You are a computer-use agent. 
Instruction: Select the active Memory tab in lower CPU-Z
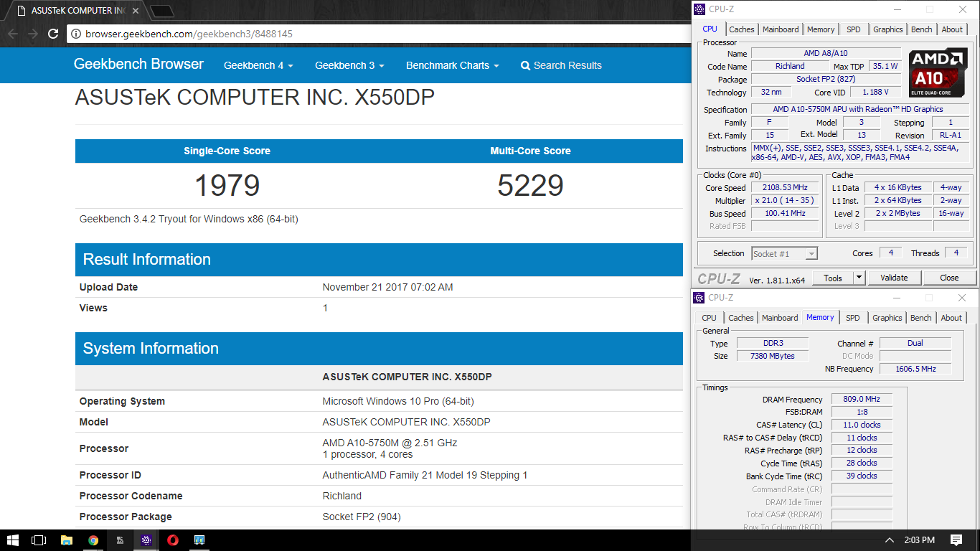pos(820,317)
